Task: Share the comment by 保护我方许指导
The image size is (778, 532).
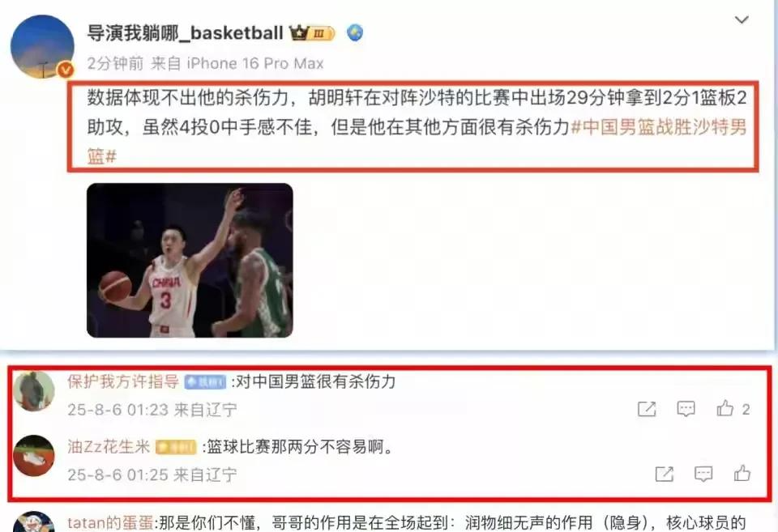Action: pyautogui.click(x=647, y=409)
